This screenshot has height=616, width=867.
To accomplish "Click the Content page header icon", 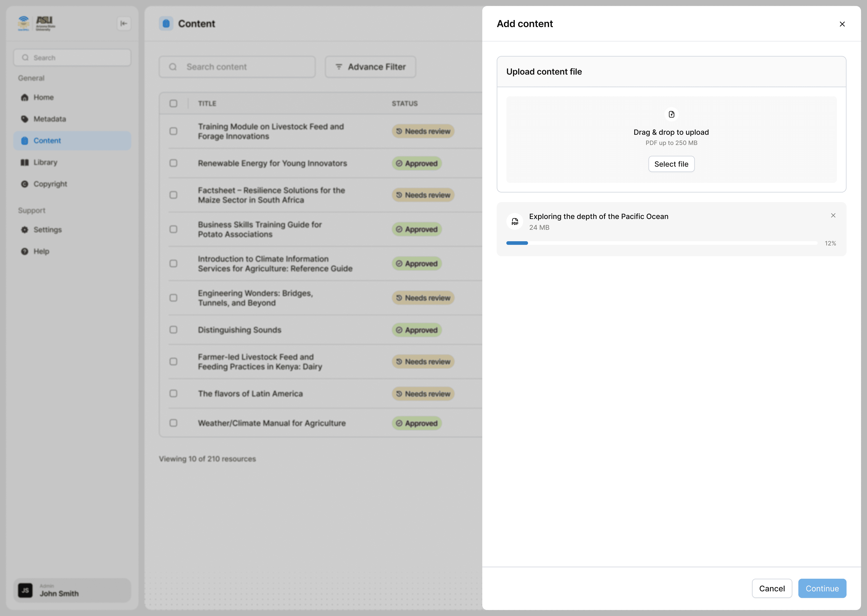I will 166,23.
